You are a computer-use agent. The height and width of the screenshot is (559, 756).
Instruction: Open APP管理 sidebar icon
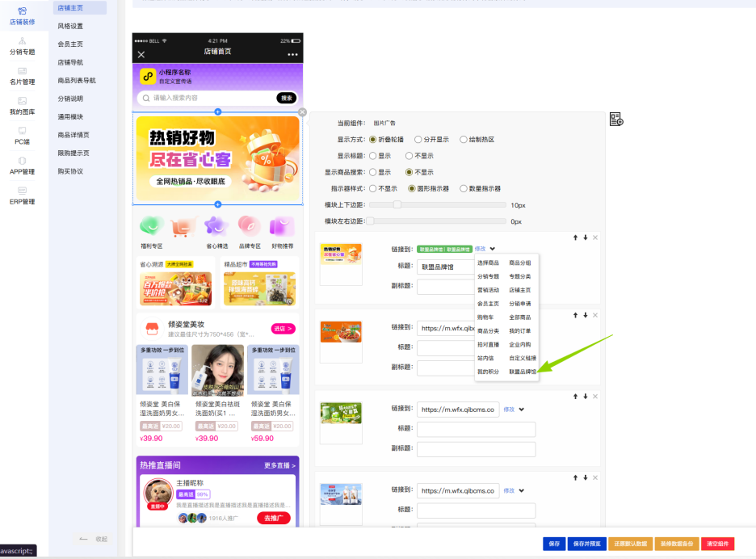22,166
